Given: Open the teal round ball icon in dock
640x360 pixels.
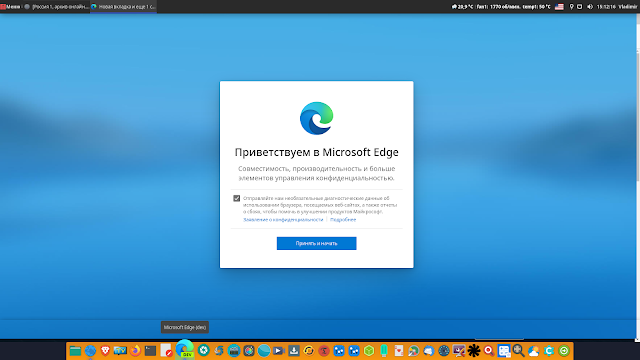Looking at the screenshot, I should tap(264, 351).
